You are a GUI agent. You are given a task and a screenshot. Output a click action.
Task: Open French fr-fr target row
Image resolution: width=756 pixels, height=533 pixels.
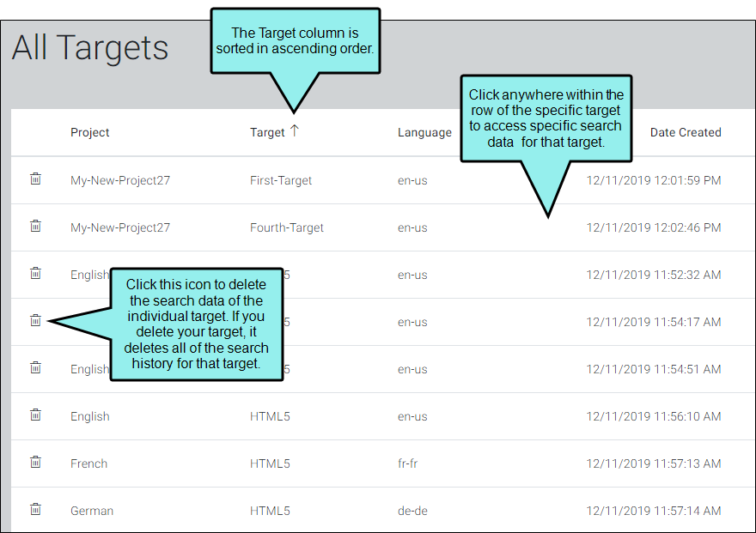pos(383,463)
